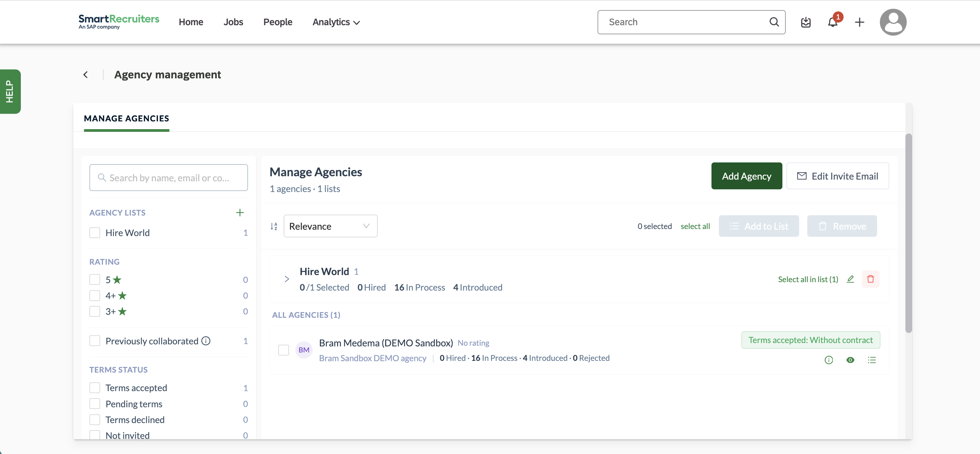The image size is (980, 454).
Task: Check the Hire World list filter
Action: coord(95,233)
